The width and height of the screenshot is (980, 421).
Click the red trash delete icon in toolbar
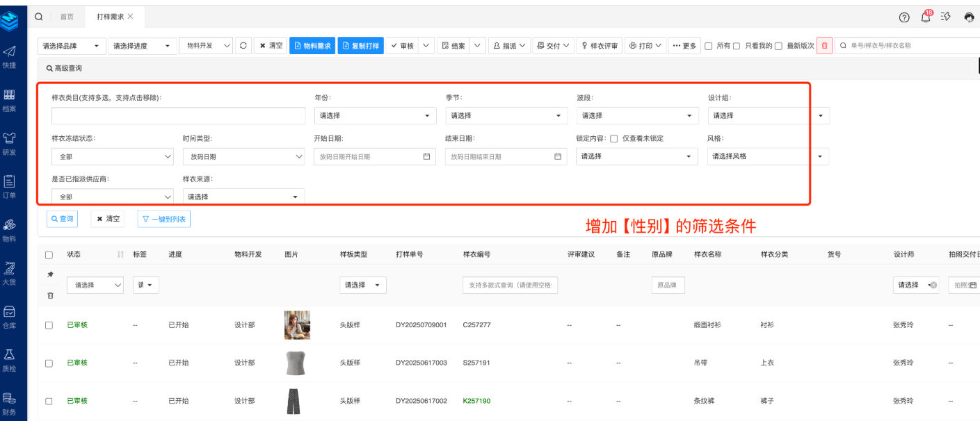(824, 46)
